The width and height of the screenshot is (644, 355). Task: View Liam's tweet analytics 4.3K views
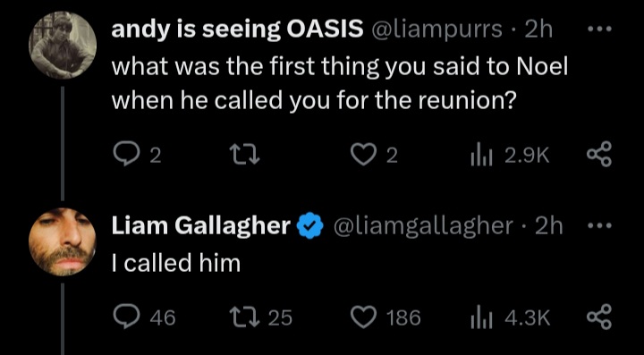coord(510,317)
